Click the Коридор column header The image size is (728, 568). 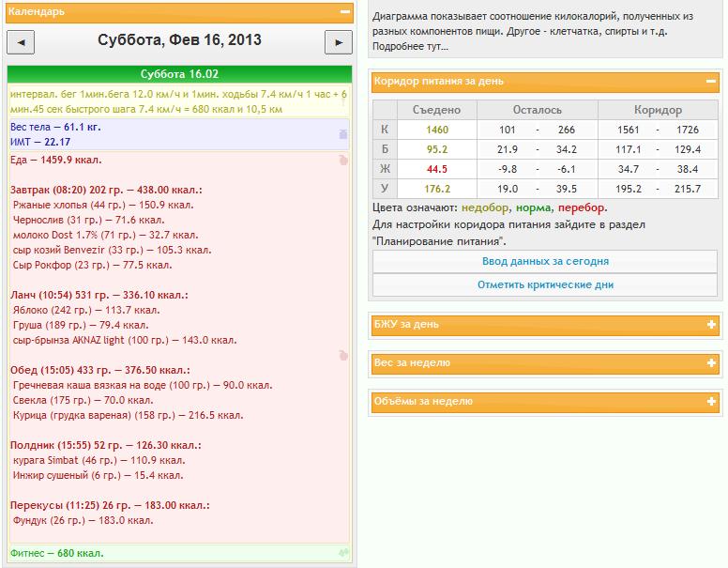coord(658,110)
